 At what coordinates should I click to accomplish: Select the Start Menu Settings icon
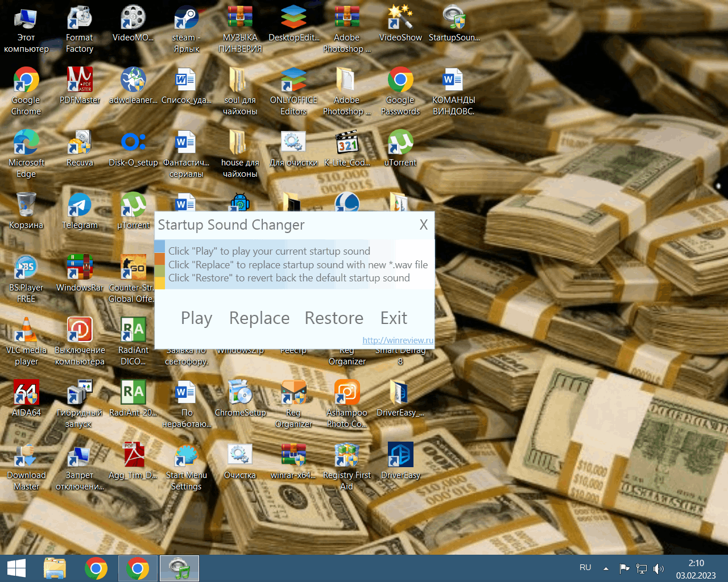point(187,467)
